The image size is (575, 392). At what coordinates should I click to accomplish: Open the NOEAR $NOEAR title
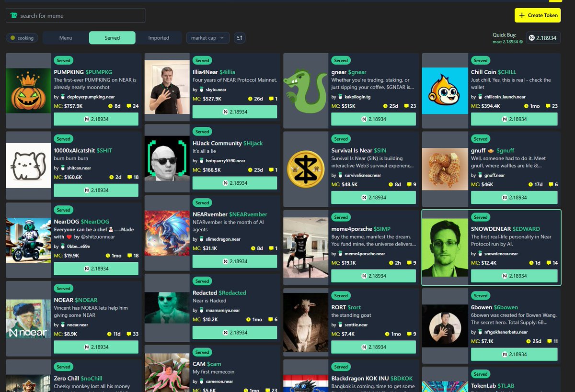(76, 300)
